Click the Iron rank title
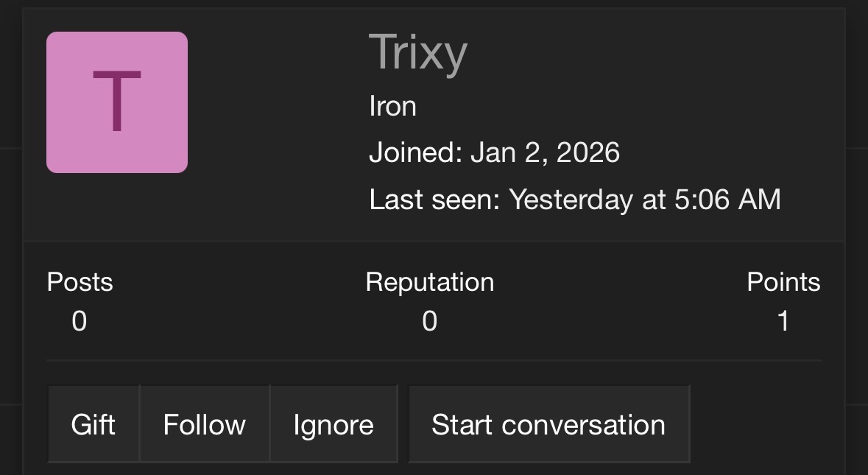 [392, 107]
